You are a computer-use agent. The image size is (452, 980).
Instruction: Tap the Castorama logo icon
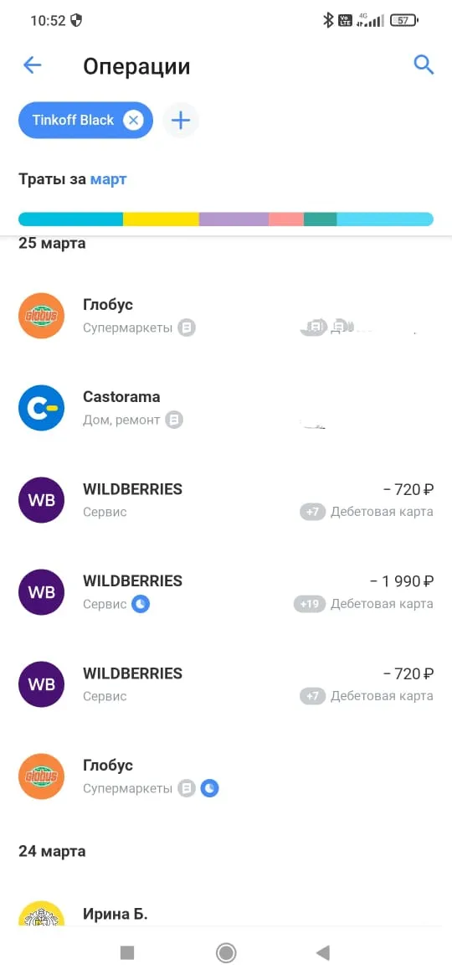pos(41,408)
